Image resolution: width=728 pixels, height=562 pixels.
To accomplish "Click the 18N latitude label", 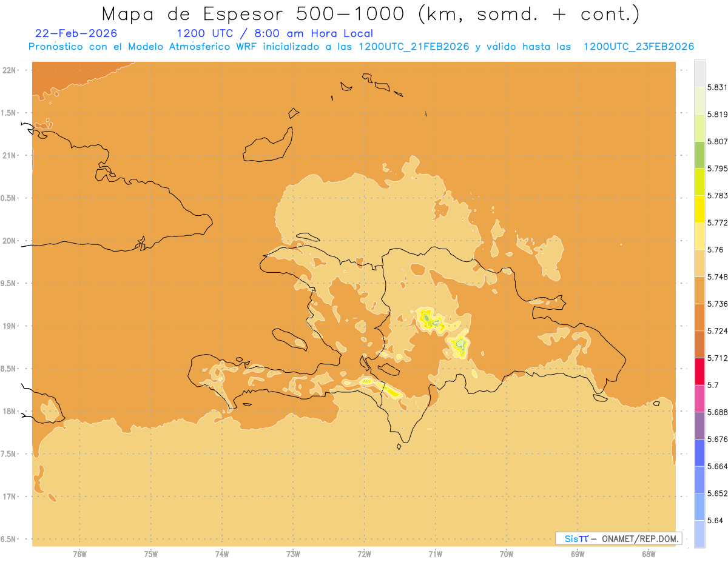I will (x=10, y=411).
